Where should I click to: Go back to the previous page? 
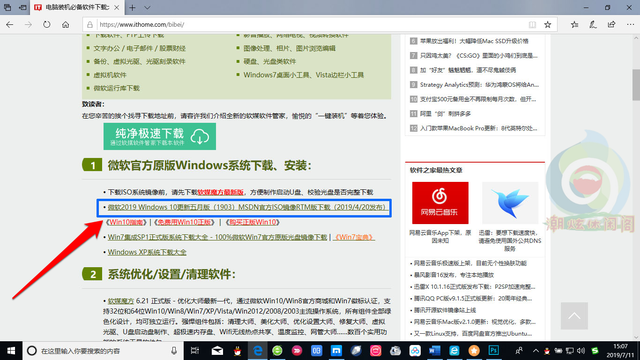pyautogui.click(x=10, y=25)
